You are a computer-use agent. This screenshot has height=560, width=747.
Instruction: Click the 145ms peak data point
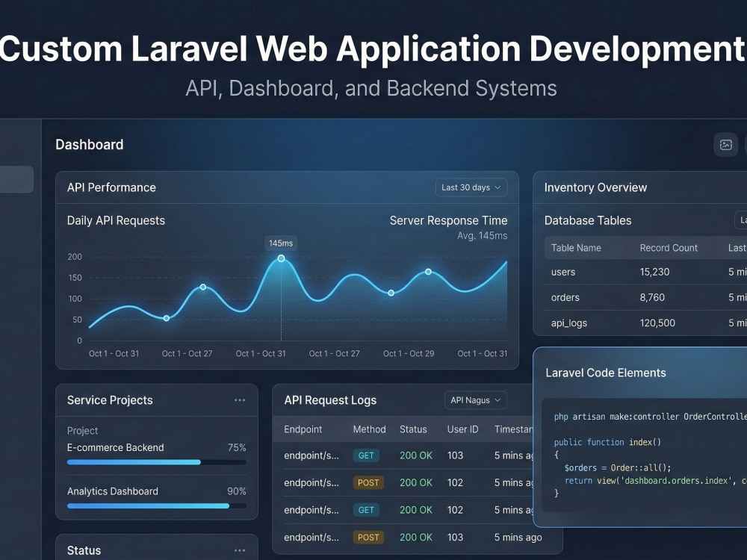[281, 258]
